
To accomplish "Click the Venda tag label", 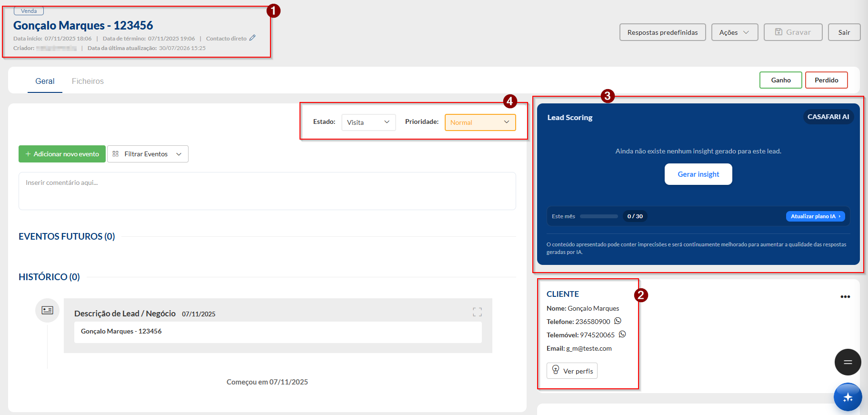I will click(x=29, y=10).
